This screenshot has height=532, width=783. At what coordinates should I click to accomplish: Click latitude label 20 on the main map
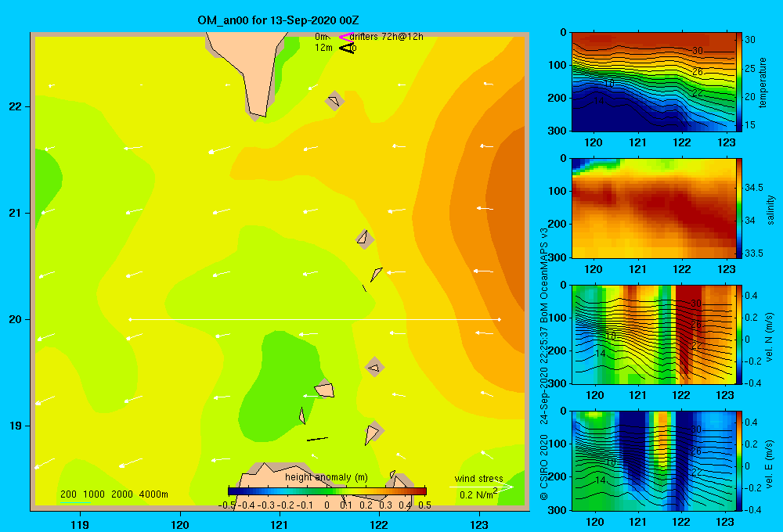click(x=16, y=319)
